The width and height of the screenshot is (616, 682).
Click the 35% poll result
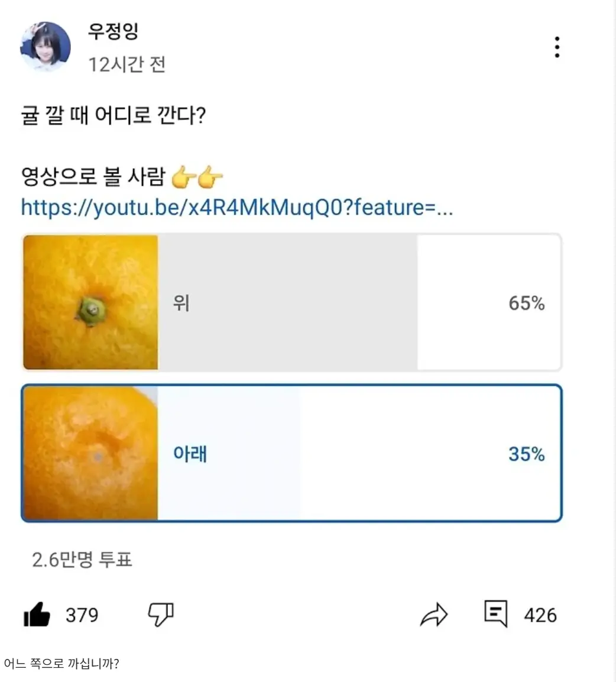526,454
